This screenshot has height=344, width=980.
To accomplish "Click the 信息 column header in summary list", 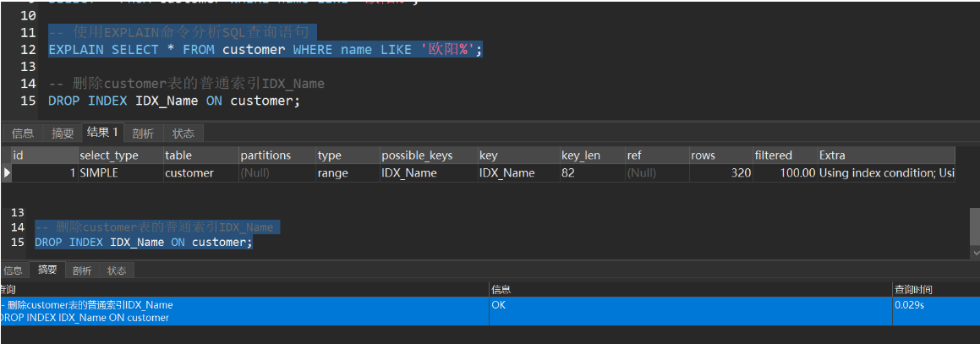I will 690,290.
